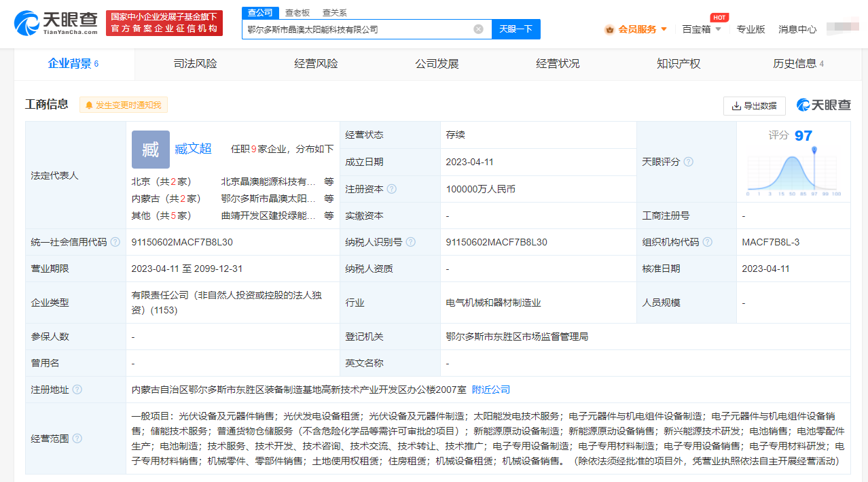The image size is (868, 482).
Task: Click 等 at the end of the 其他 row
Action: pos(329,216)
